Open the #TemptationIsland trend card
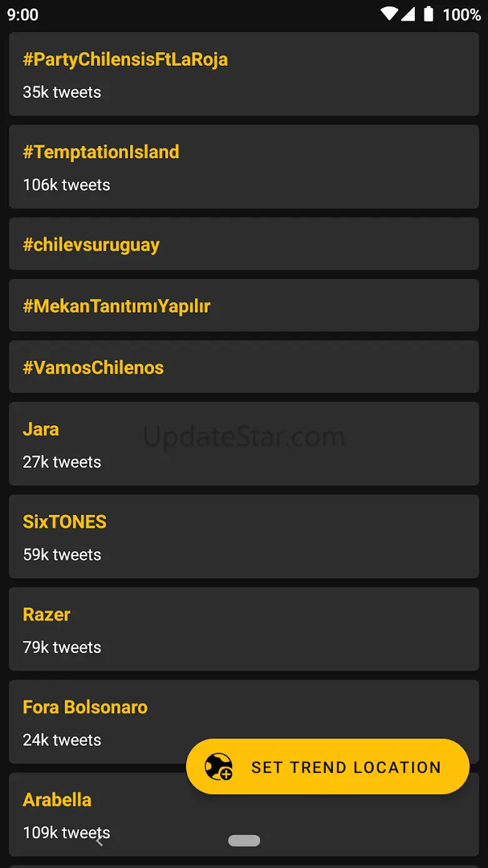This screenshot has height=868, width=488. pyautogui.click(x=244, y=167)
